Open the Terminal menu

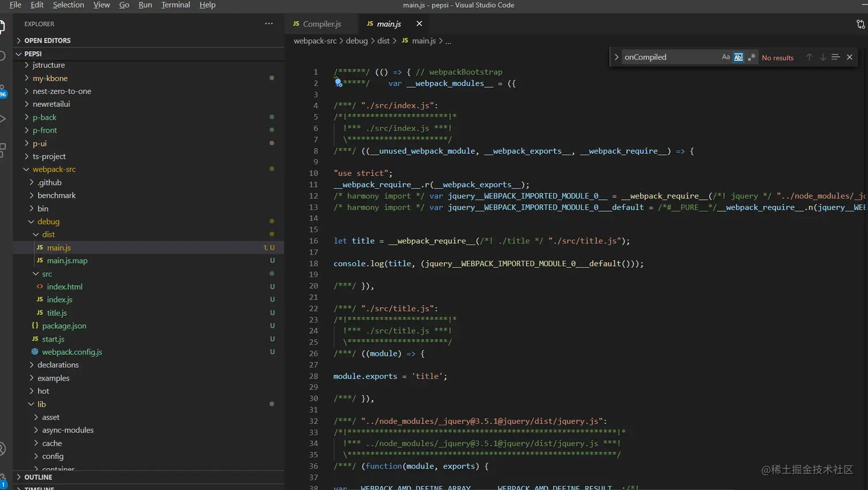[175, 5]
